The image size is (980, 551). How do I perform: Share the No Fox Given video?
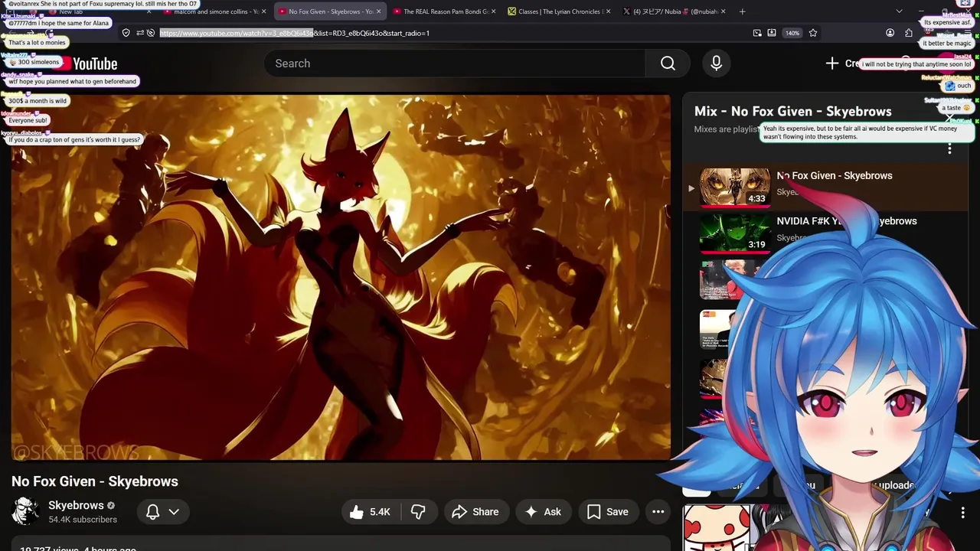(x=475, y=512)
